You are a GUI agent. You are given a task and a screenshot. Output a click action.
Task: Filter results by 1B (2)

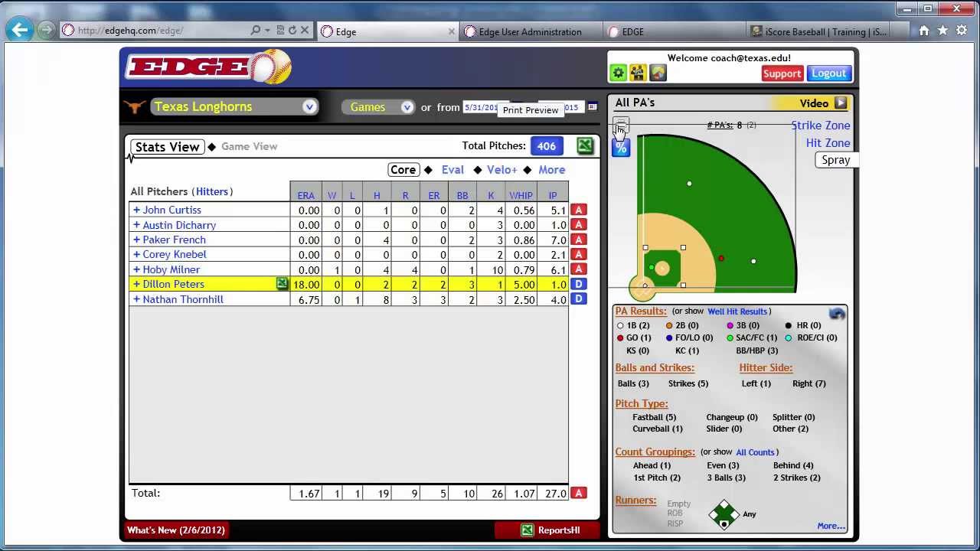[633, 325]
